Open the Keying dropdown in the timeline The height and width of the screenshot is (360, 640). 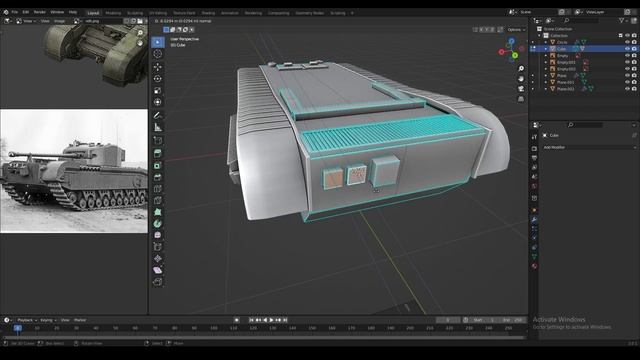[48, 320]
